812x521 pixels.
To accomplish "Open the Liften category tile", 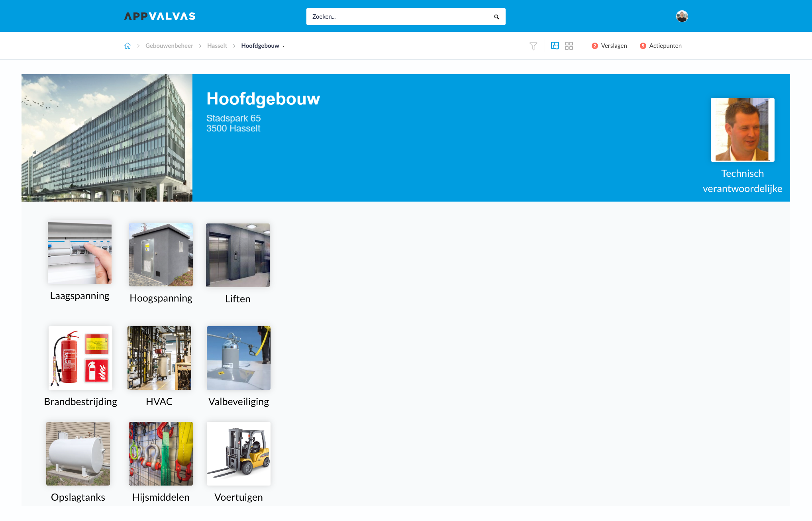I will pyautogui.click(x=238, y=255).
